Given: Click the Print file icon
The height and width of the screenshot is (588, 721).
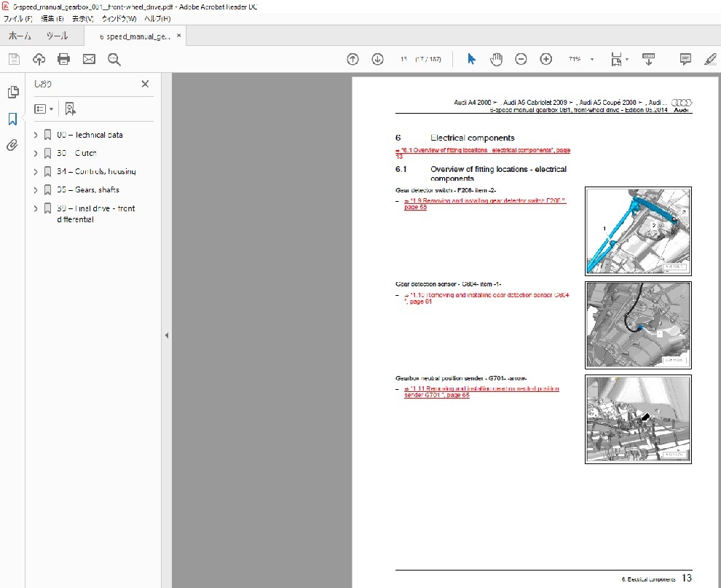Looking at the screenshot, I should click(64, 60).
